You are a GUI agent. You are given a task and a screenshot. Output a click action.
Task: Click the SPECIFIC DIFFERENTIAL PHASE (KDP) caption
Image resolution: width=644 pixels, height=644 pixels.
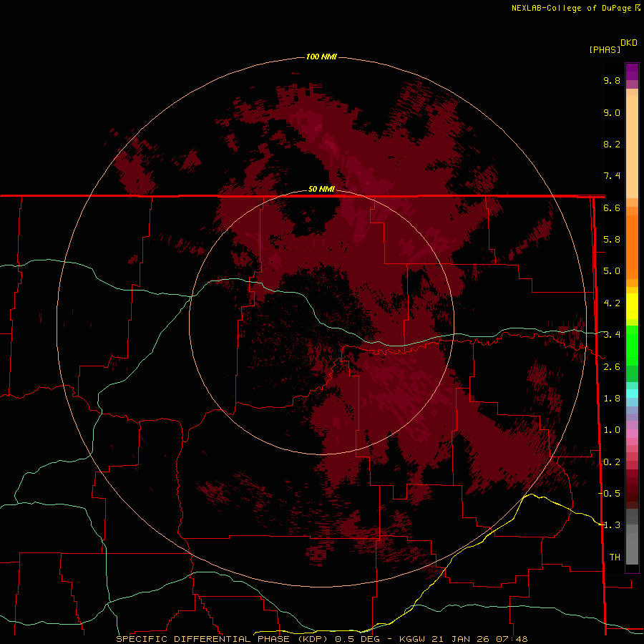(x=223, y=639)
